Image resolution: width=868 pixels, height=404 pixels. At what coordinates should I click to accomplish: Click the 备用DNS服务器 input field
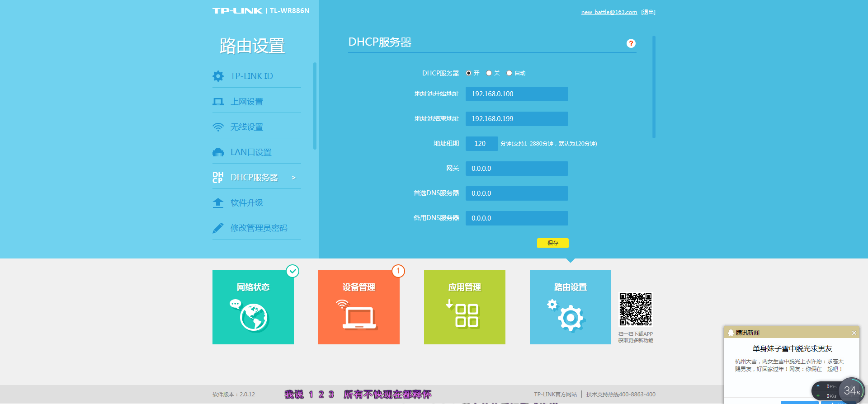[x=517, y=218]
